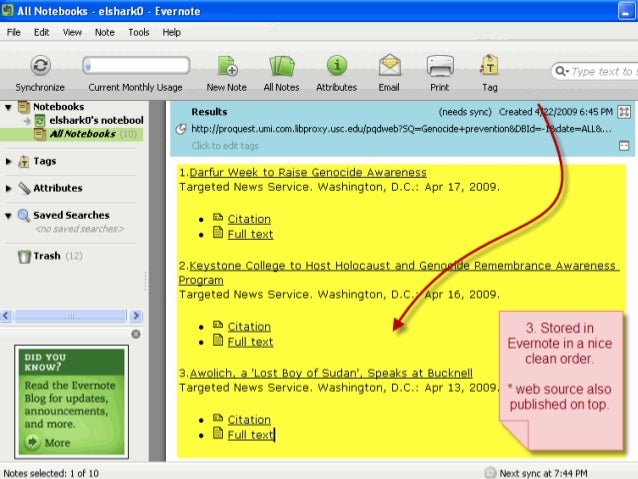
Task: Open the Tools menu
Action: 139,32
